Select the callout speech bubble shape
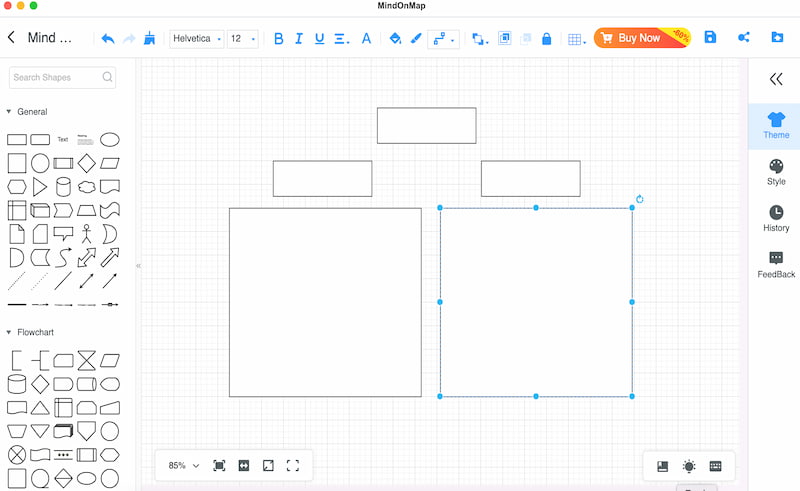Screen dimensions: 800x491 pos(63,234)
